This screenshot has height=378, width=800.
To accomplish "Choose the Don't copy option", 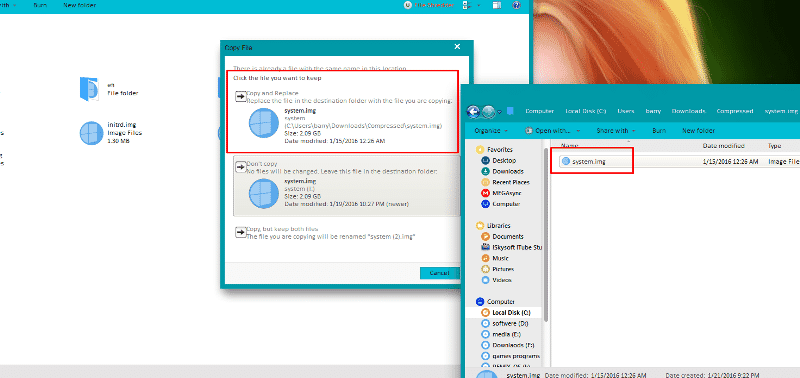I will (347, 186).
